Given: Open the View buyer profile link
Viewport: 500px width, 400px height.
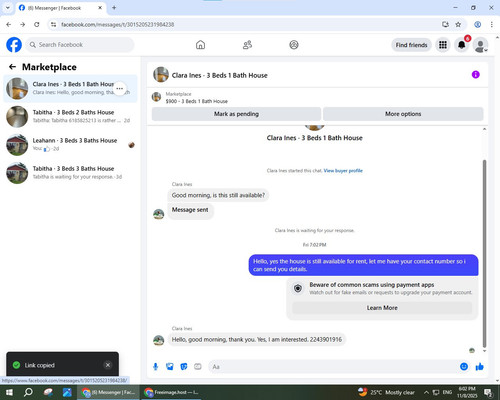Looking at the screenshot, I should [343, 171].
